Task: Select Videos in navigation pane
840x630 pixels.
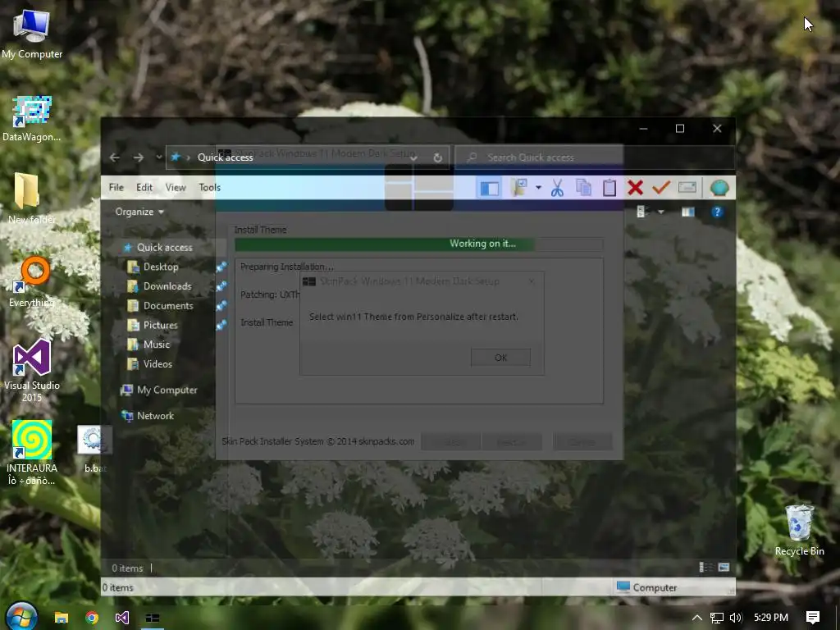Action: tap(157, 363)
